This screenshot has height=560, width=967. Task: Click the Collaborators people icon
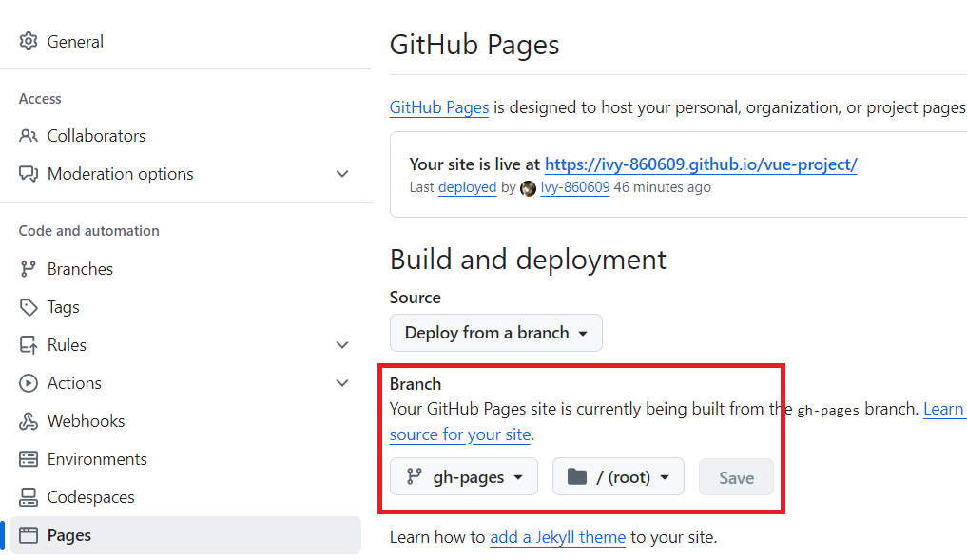pyautogui.click(x=29, y=136)
